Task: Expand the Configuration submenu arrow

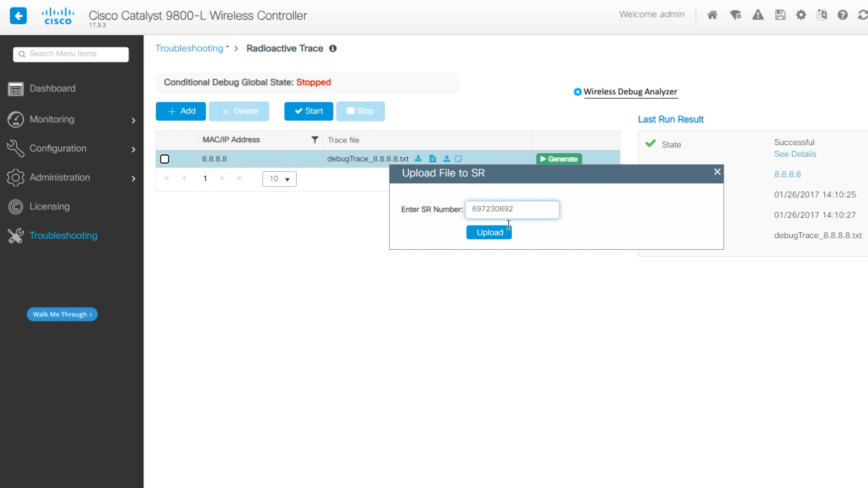Action: click(x=134, y=149)
